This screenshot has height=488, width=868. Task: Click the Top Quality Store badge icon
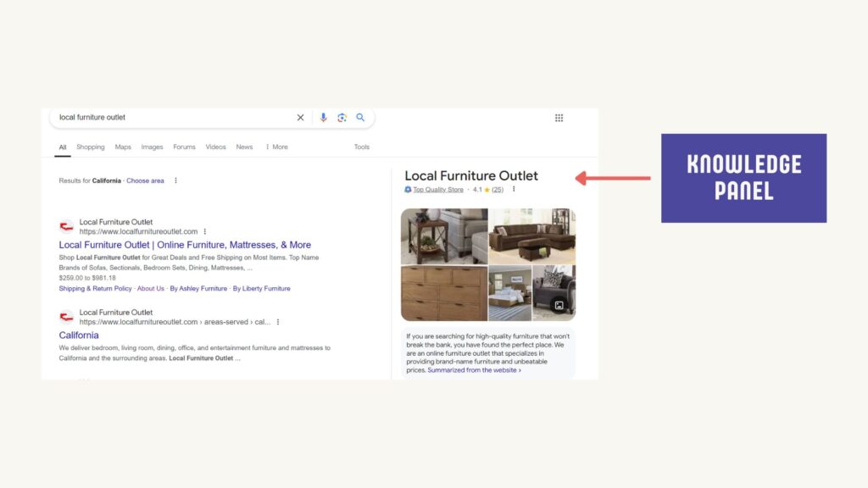408,189
